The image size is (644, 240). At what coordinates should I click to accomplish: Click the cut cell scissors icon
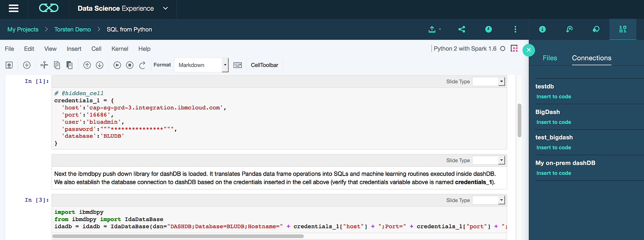coord(44,65)
